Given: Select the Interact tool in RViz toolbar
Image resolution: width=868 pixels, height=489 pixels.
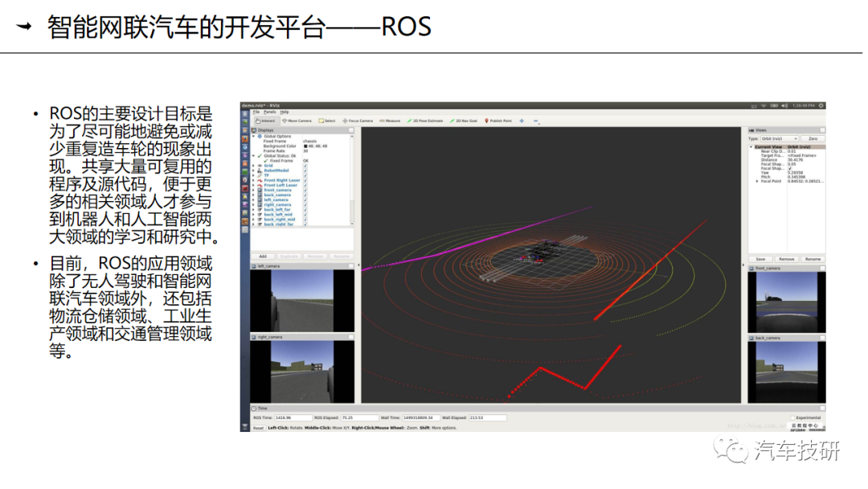Looking at the screenshot, I should coord(265,121).
